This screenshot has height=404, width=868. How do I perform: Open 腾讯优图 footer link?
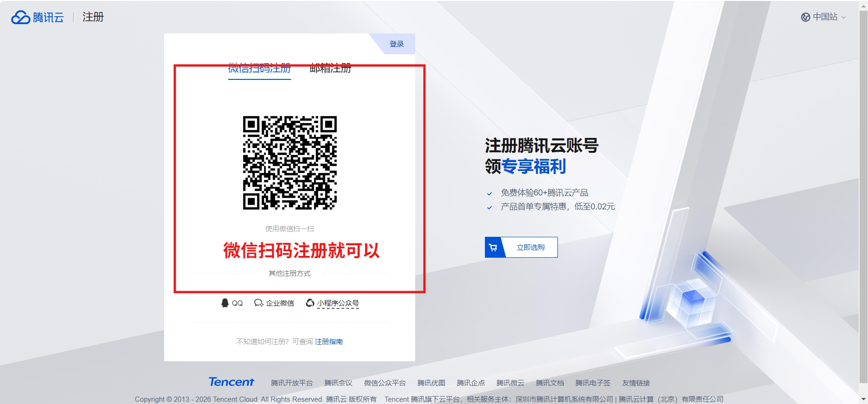coord(431,383)
